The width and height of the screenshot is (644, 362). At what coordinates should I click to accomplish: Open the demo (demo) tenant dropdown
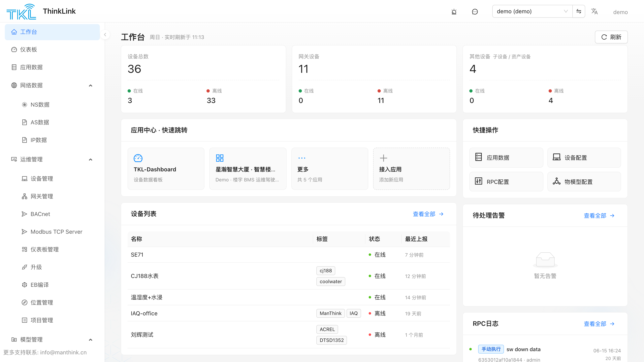pyautogui.click(x=533, y=11)
